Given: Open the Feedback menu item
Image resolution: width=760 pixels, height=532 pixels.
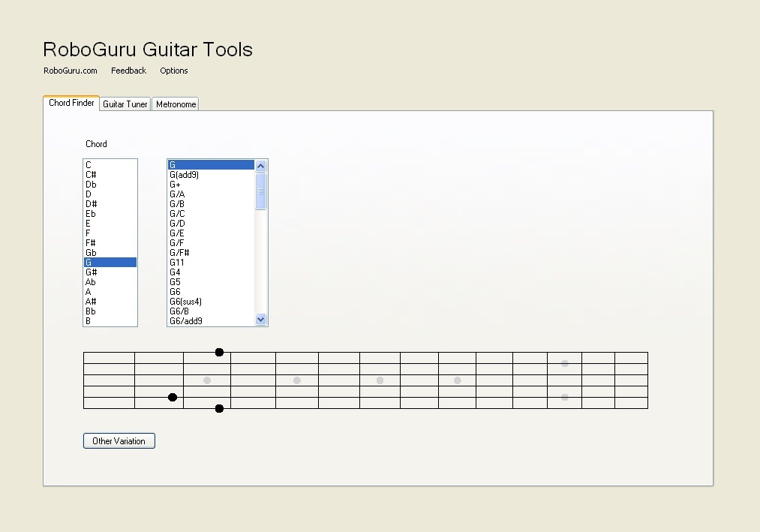Looking at the screenshot, I should (128, 71).
